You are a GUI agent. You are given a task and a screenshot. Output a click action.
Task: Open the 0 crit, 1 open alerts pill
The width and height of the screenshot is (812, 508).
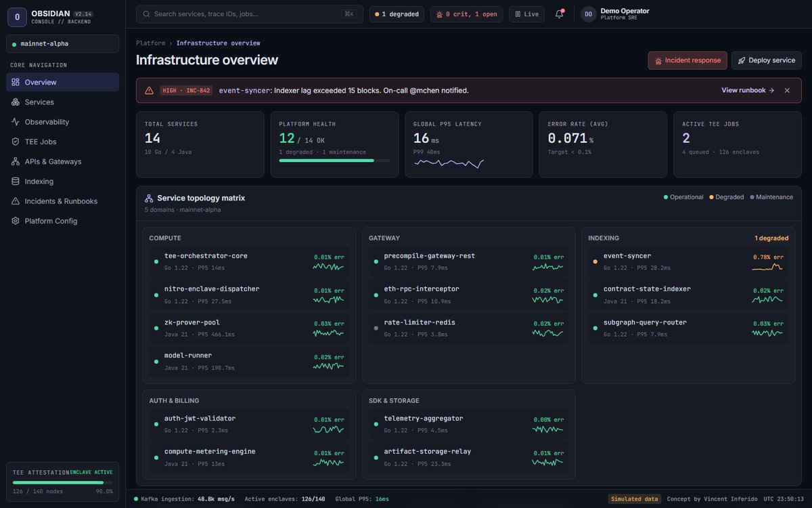click(466, 14)
